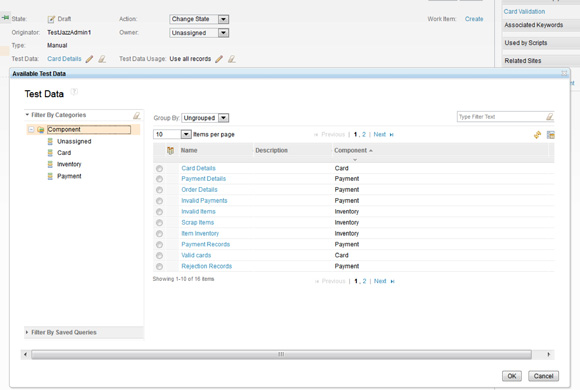580x390 pixels.
Task: Collapse the Filter By Categories section
Action: (x=27, y=115)
